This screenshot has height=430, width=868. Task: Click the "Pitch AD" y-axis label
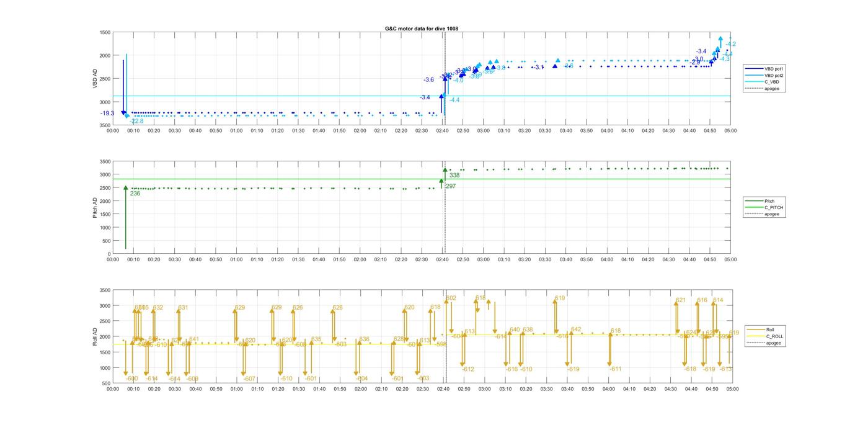[x=95, y=207]
